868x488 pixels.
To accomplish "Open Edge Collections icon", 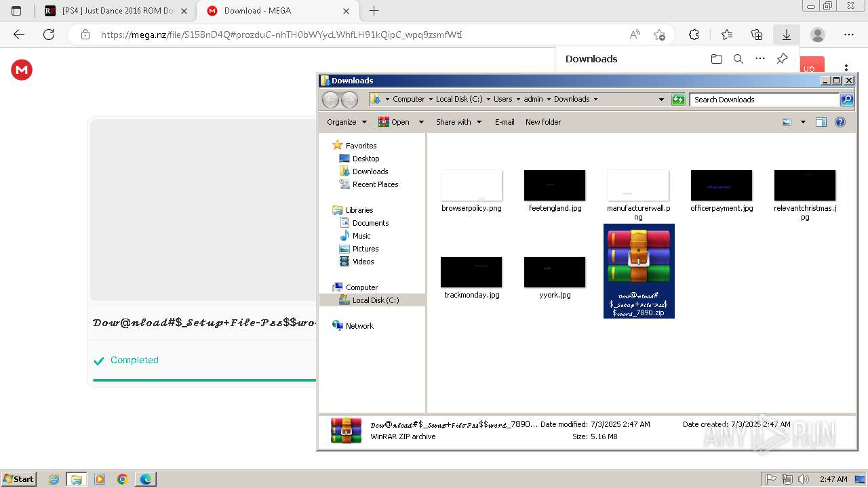I will pyautogui.click(x=757, y=35).
